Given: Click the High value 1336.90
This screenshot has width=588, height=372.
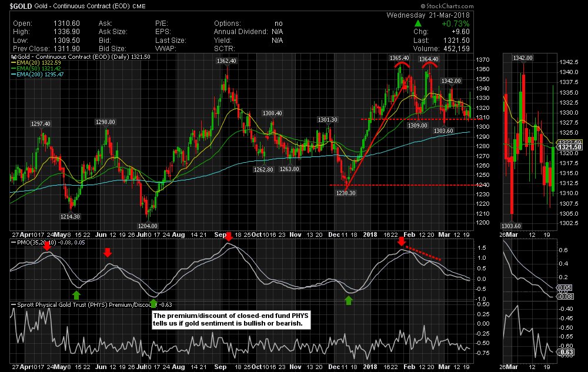Looking at the screenshot, I should tap(67, 32).
